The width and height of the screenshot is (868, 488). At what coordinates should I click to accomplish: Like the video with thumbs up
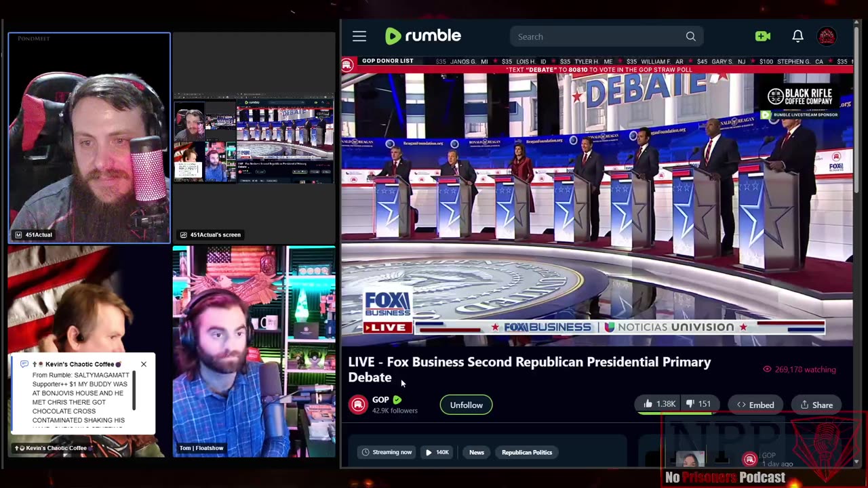pyautogui.click(x=659, y=404)
